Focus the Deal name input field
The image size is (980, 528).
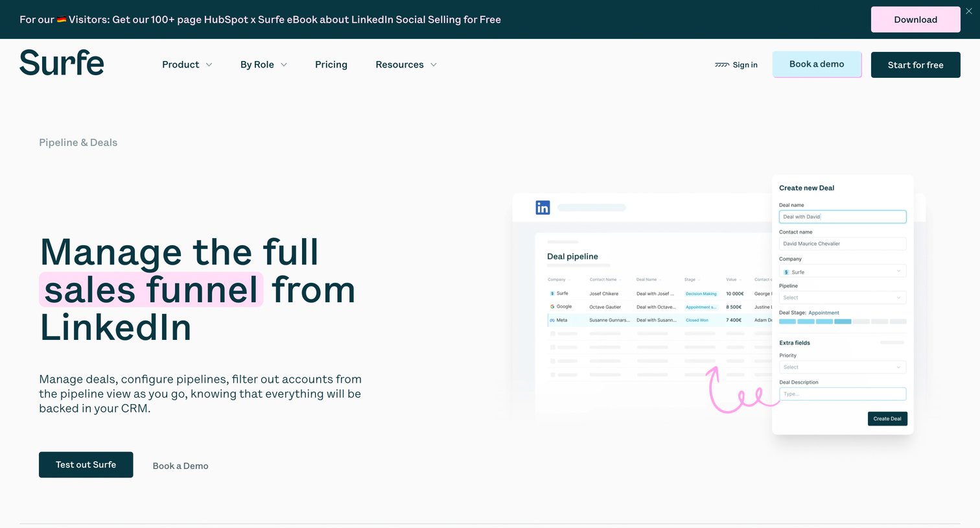[x=843, y=217]
